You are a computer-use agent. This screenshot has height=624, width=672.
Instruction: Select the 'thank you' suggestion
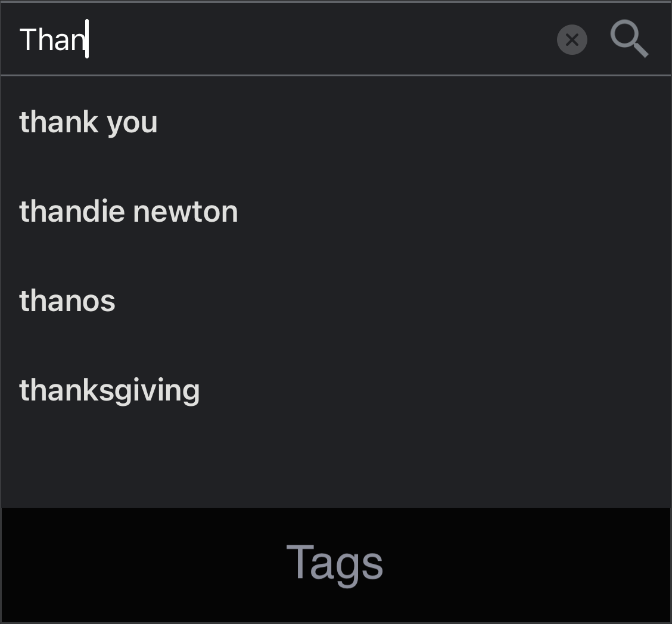coord(336,122)
